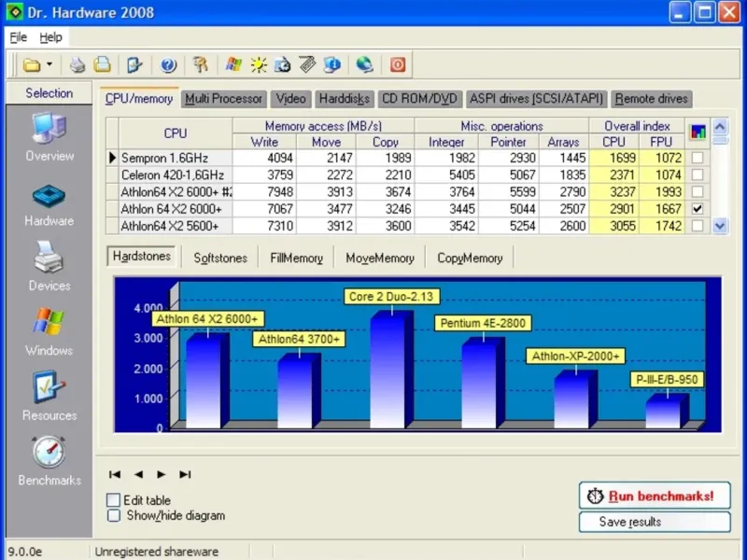The width and height of the screenshot is (747, 560).
Task: Go to the next record arrow
Action: pyautogui.click(x=162, y=474)
